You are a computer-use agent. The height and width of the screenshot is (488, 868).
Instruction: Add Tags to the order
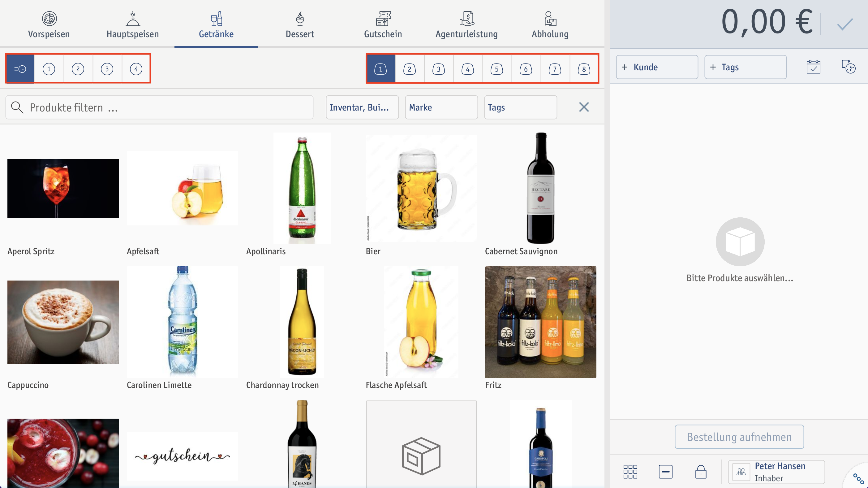click(746, 67)
